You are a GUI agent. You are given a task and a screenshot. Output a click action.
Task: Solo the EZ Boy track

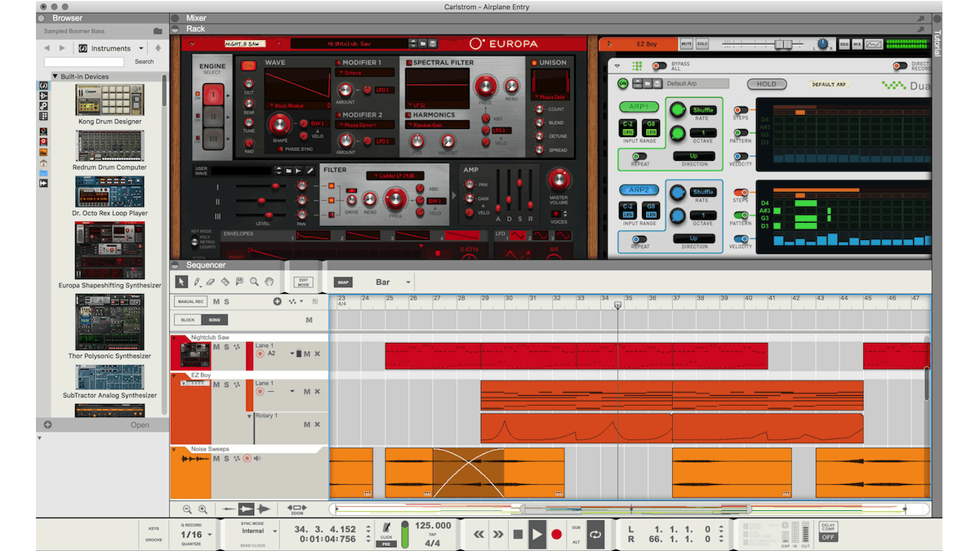tap(226, 384)
